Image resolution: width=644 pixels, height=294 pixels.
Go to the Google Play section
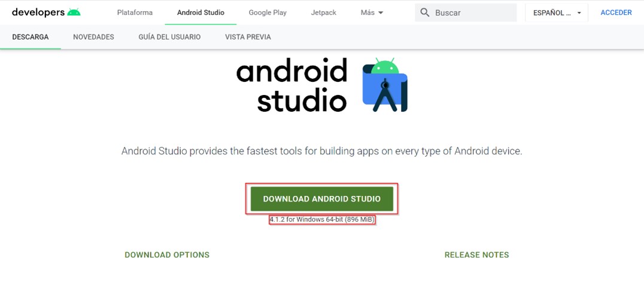point(268,13)
